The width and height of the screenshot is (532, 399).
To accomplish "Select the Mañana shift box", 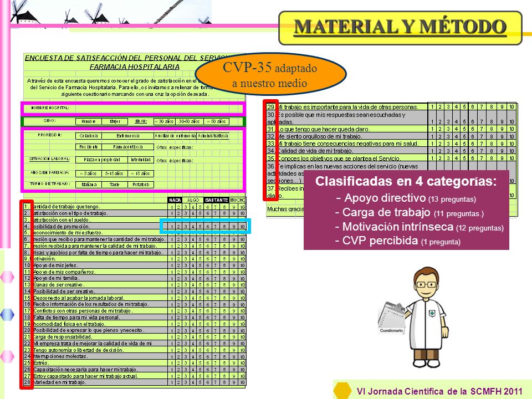I will 88,185.
